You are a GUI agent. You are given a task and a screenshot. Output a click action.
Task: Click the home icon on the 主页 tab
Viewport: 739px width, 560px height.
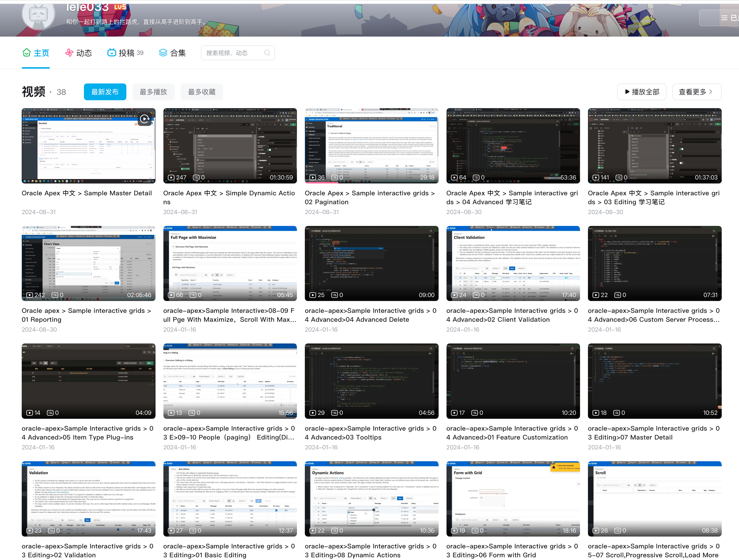pyautogui.click(x=26, y=53)
